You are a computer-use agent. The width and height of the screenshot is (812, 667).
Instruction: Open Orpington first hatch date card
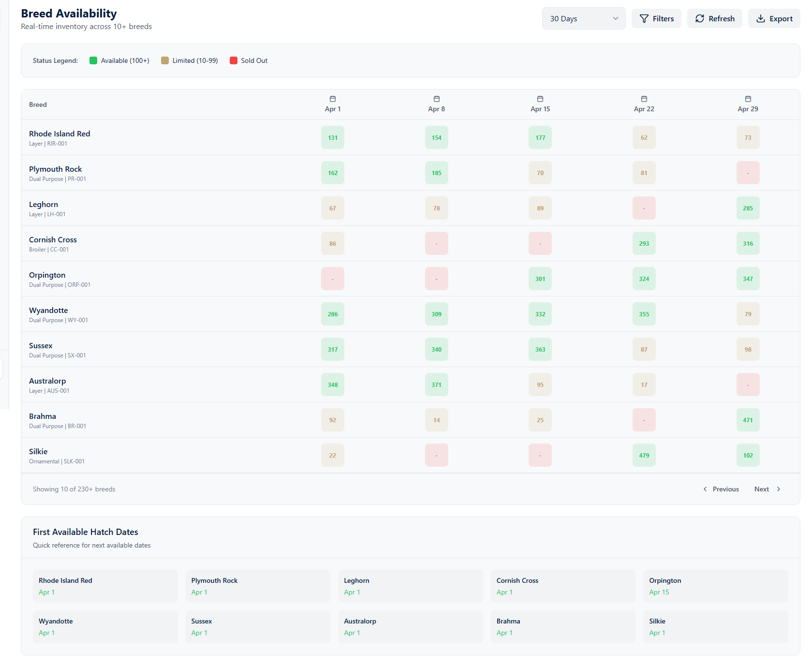715,586
